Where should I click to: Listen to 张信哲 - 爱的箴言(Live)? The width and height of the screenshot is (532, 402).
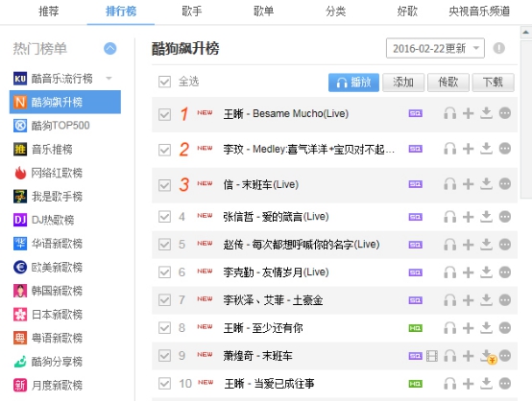(449, 217)
